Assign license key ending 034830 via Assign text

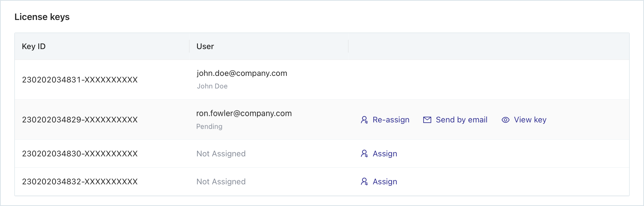coord(385,154)
